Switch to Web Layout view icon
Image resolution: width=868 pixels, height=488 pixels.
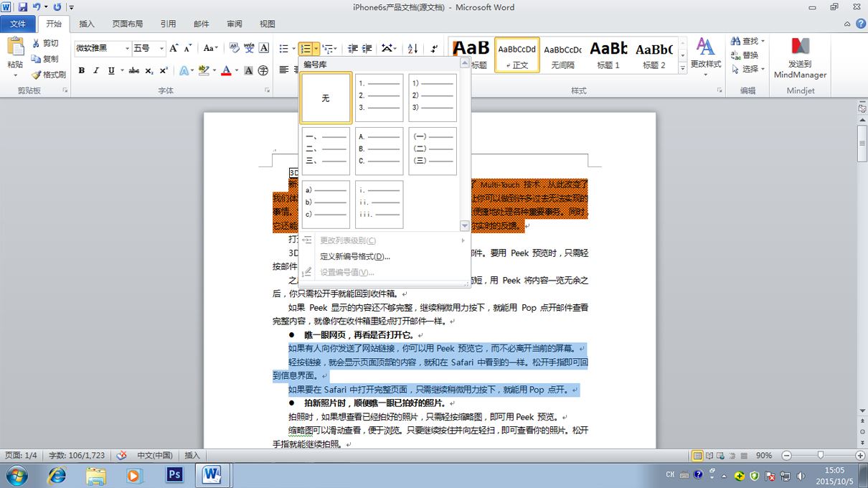(721, 456)
